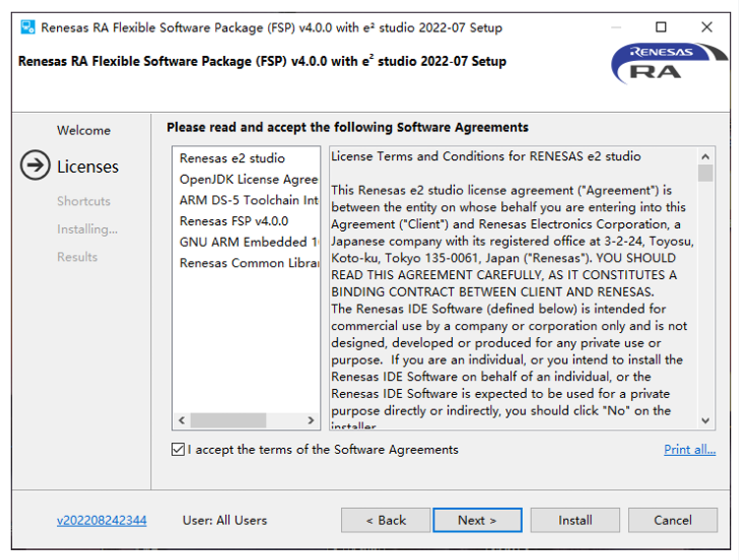Click the Licenses step arrow icon

(34, 165)
